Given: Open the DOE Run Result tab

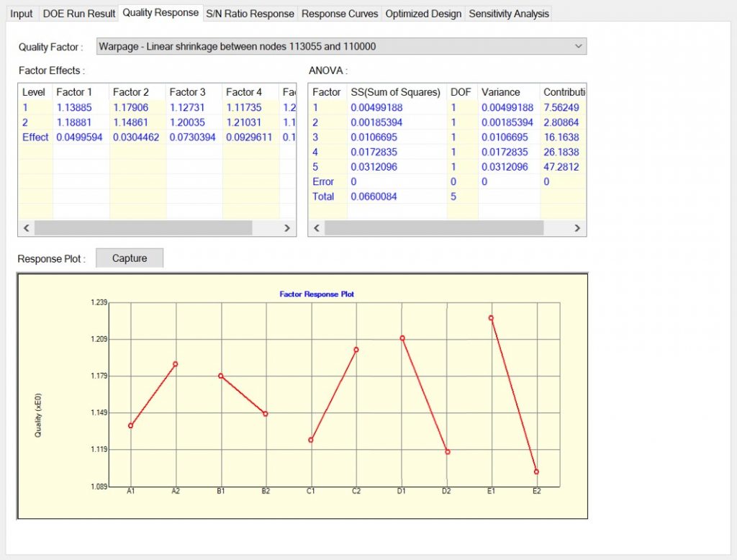Looking at the screenshot, I should click(79, 14).
